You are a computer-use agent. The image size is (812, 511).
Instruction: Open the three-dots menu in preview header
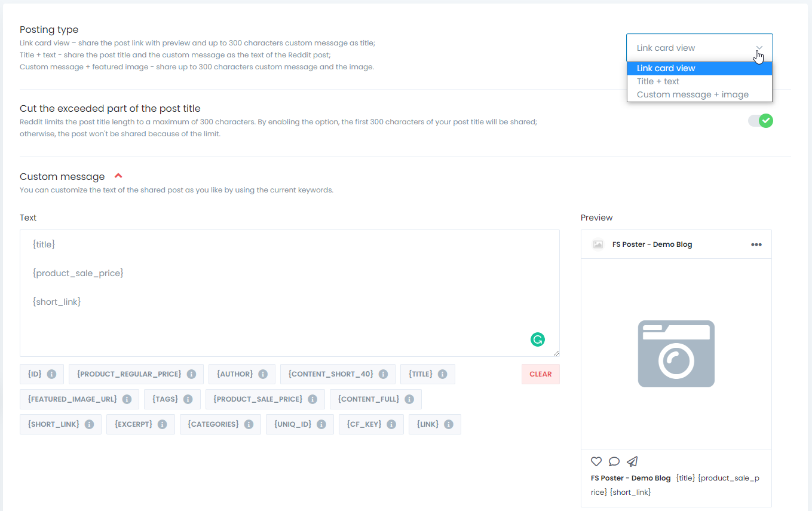click(x=756, y=244)
